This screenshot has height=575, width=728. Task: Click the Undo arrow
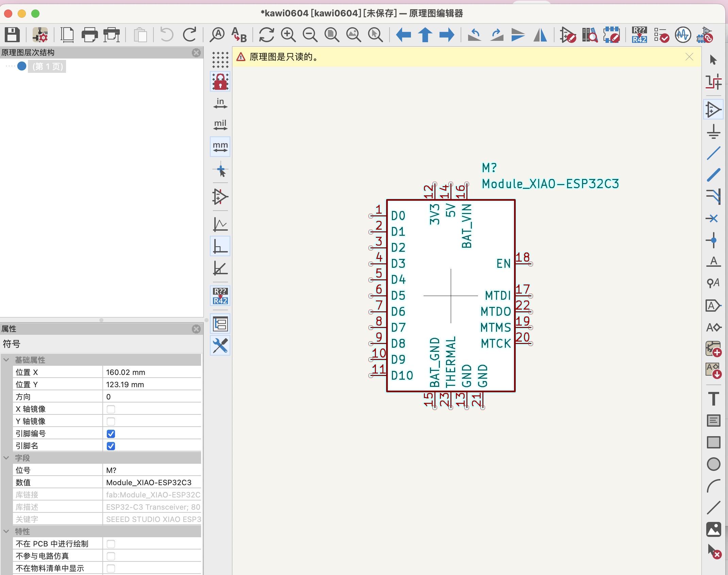coord(167,34)
